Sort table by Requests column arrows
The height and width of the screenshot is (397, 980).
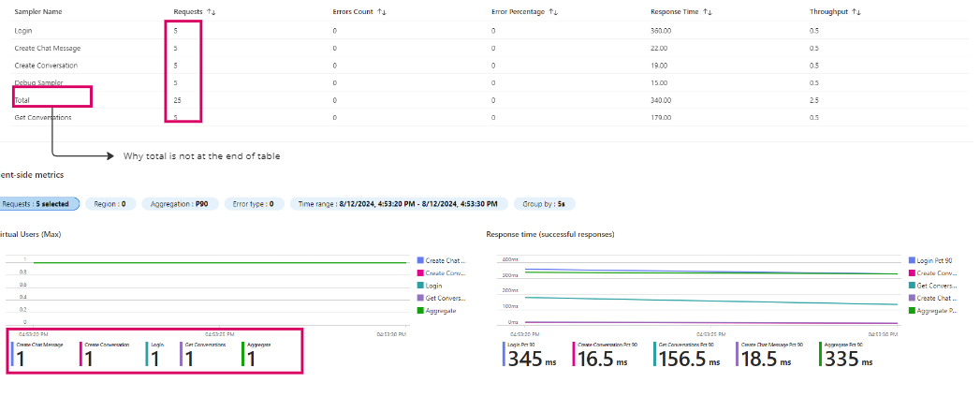tap(212, 12)
